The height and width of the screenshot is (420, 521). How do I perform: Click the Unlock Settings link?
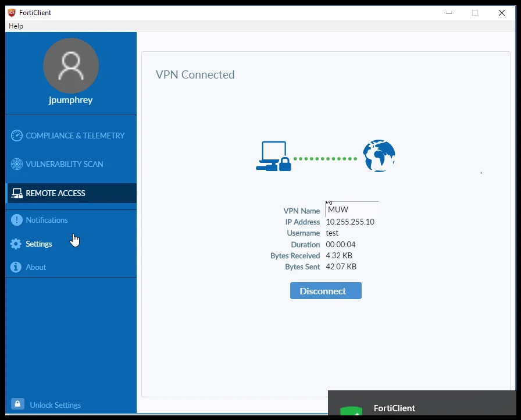(55, 405)
